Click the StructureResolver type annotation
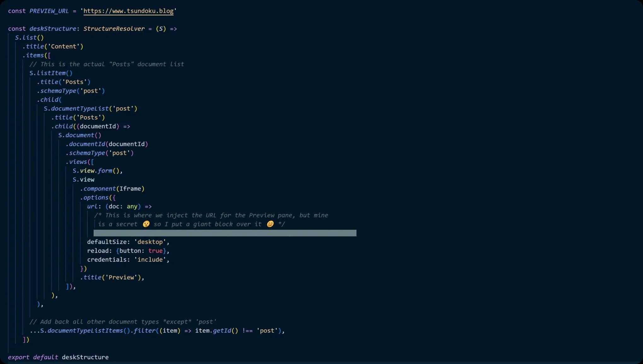 (x=114, y=29)
